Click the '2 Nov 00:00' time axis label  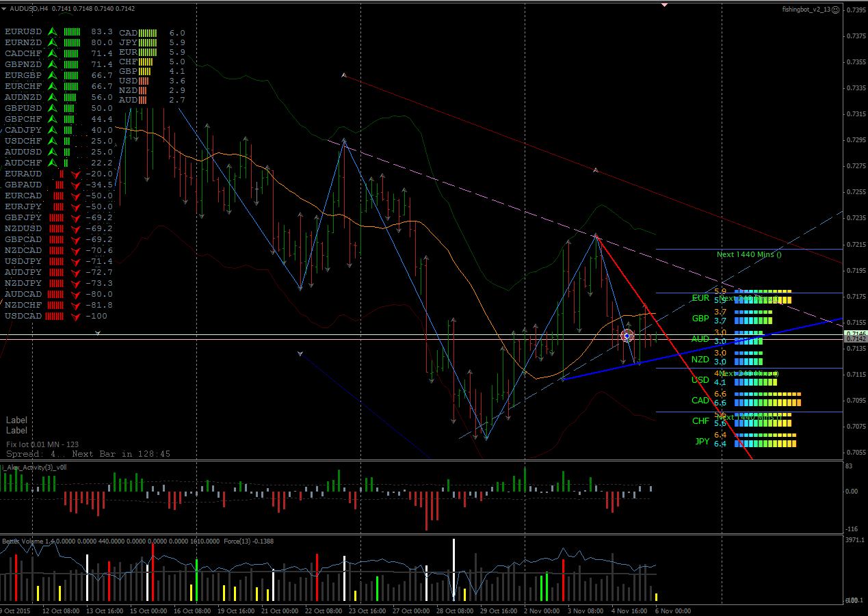pyautogui.click(x=541, y=611)
